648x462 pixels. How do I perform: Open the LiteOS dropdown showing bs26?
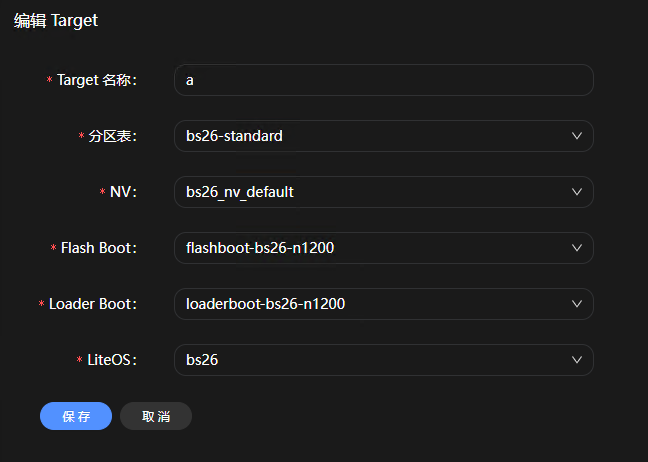pyautogui.click(x=370, y=360)
